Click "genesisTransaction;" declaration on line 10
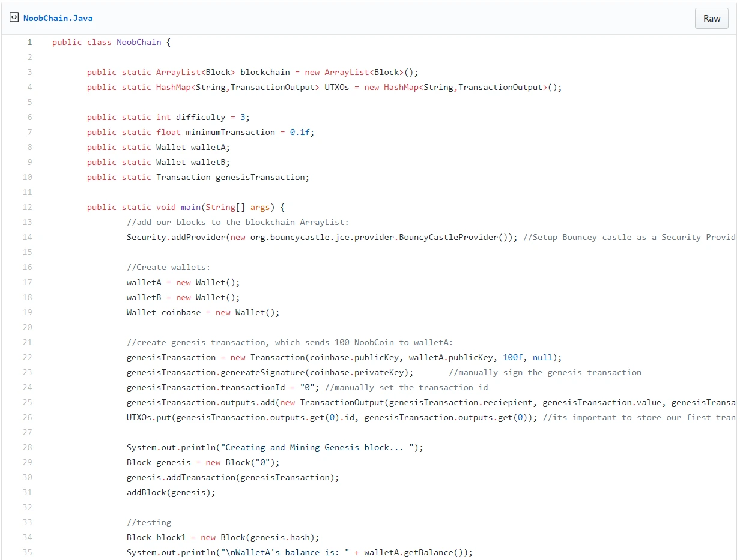 262,177
